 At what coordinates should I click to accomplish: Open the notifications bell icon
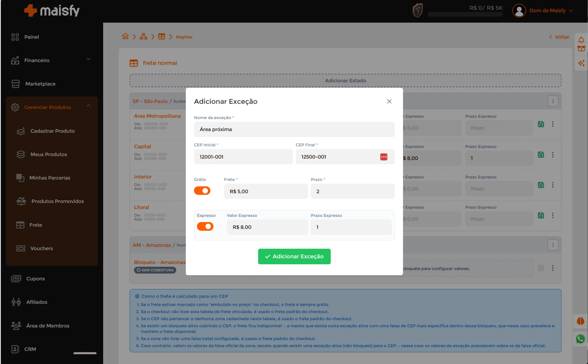pos(581,40)
